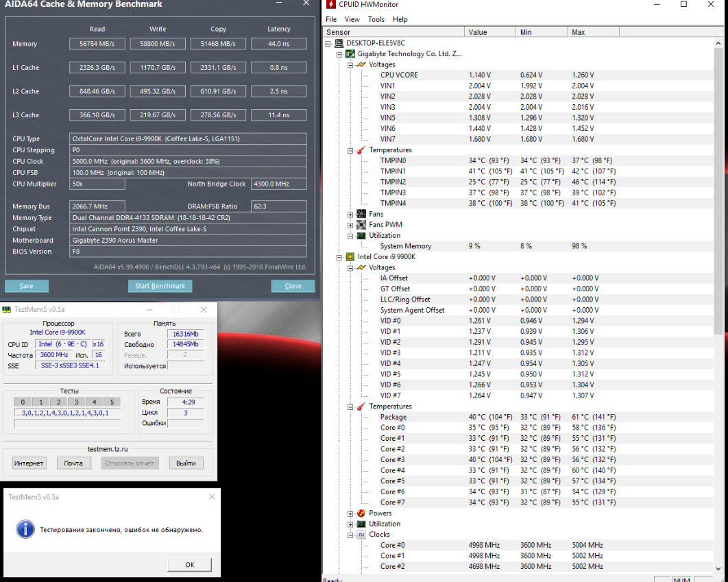Expand the Fans node
Screen dimensions: 728x582
point(350,215)
